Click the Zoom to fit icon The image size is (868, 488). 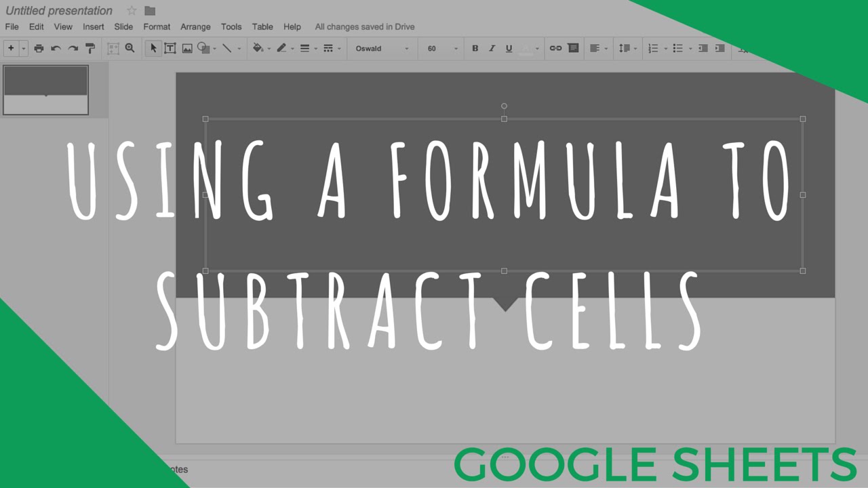[113, 48]
